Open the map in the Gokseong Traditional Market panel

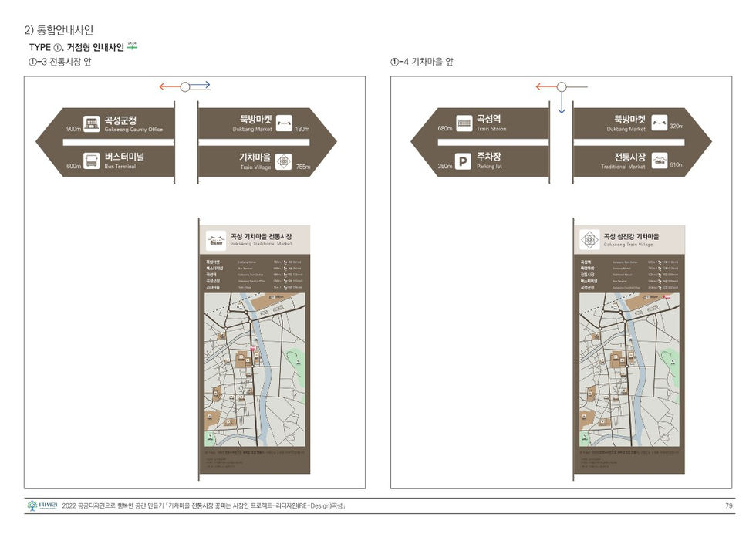coord(255,370)
